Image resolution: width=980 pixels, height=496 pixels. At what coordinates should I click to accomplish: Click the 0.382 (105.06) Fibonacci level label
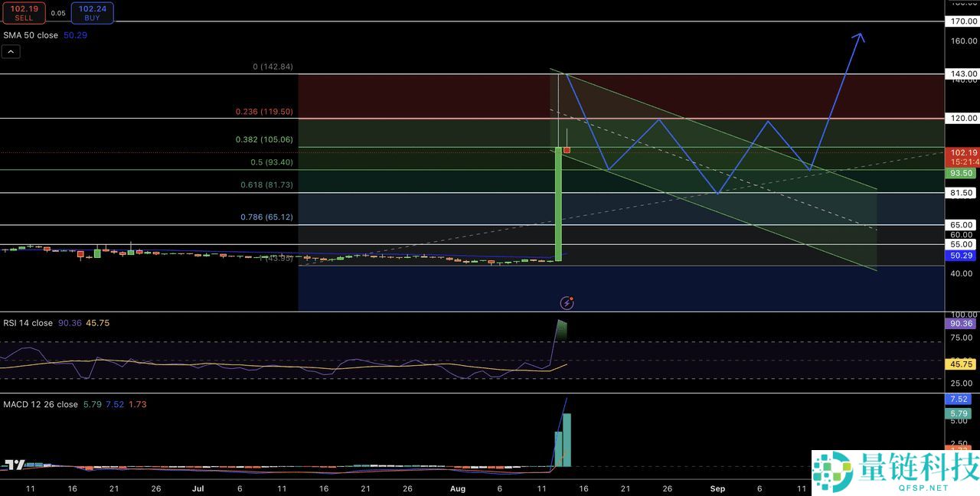(264, 140)
